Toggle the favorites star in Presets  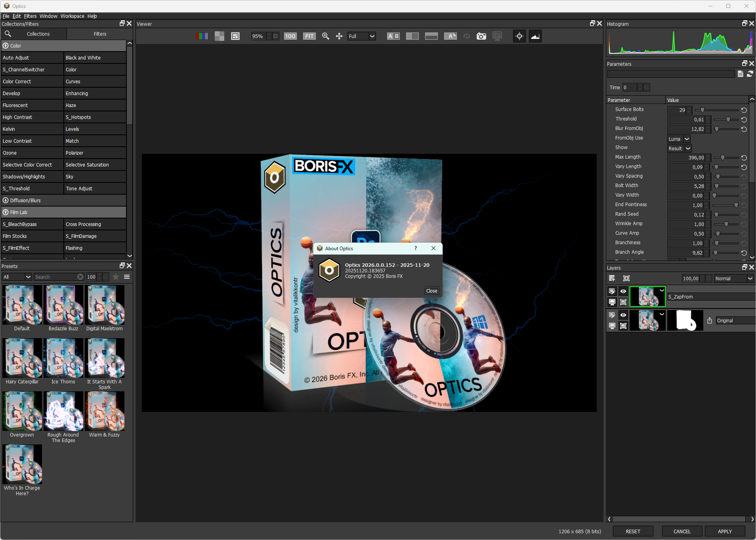(x=116, y=277)
